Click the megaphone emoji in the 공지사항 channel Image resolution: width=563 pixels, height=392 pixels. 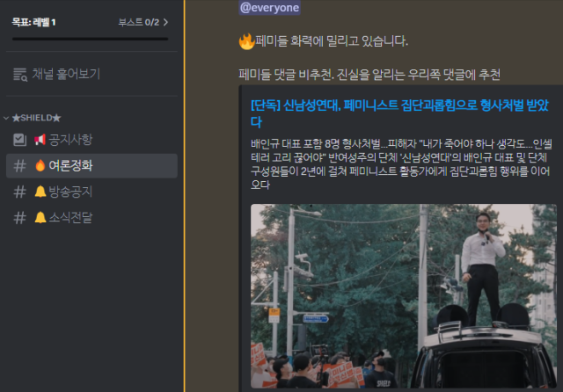[40, 140]
